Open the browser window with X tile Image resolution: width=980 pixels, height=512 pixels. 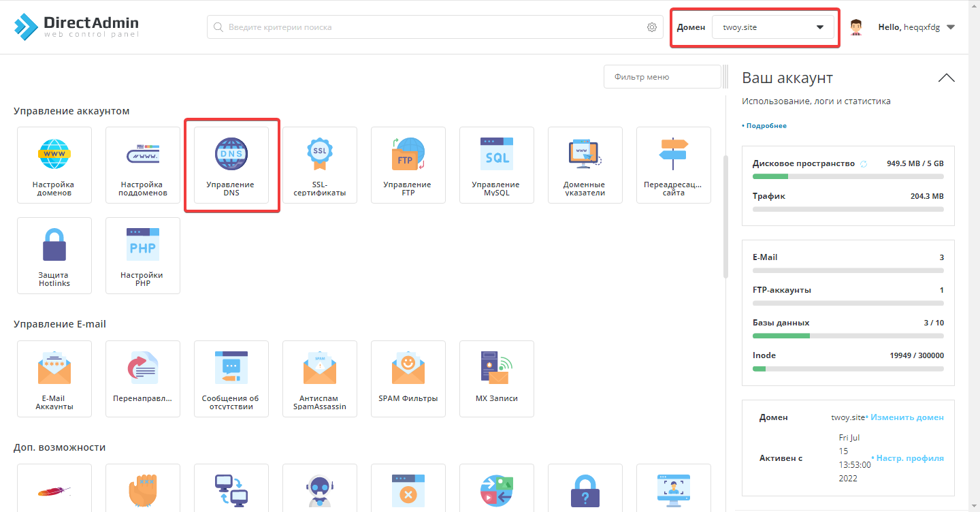pos(408,488)
